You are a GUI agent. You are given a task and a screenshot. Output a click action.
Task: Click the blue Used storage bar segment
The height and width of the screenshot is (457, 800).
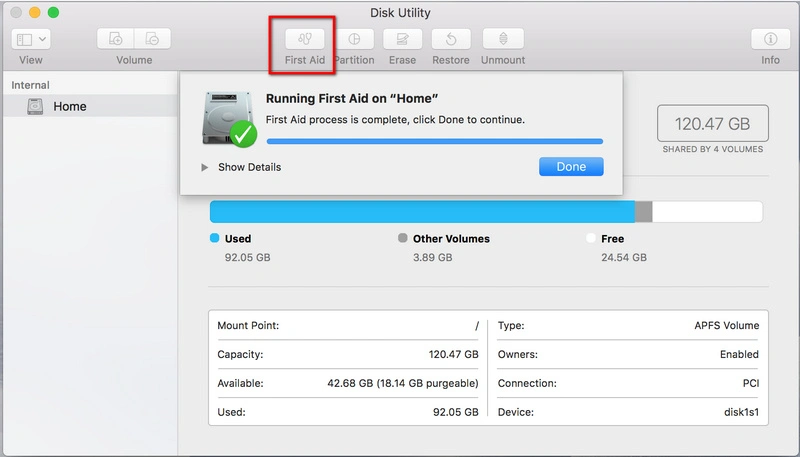coord(422,211)
